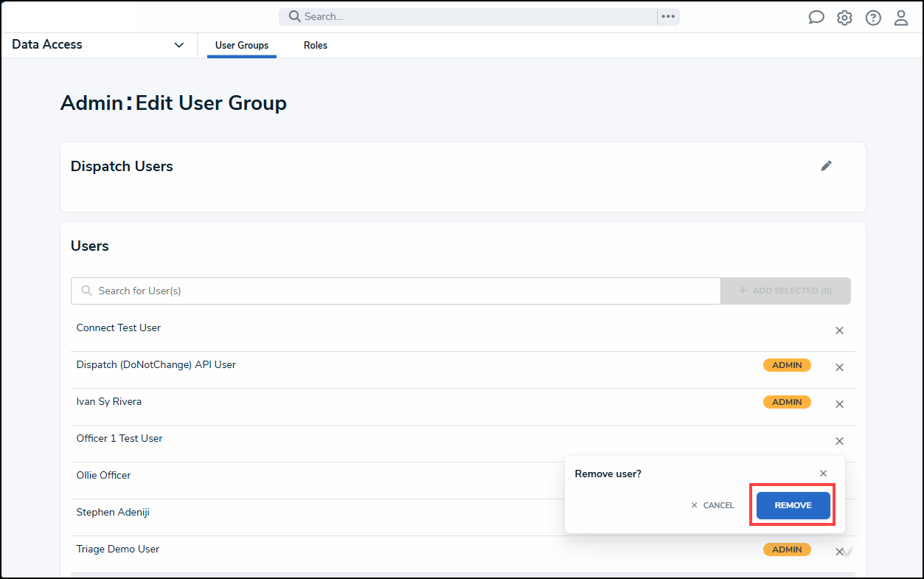
Task: Switch to the Roles tab
Action: click(x=315, y=46)
